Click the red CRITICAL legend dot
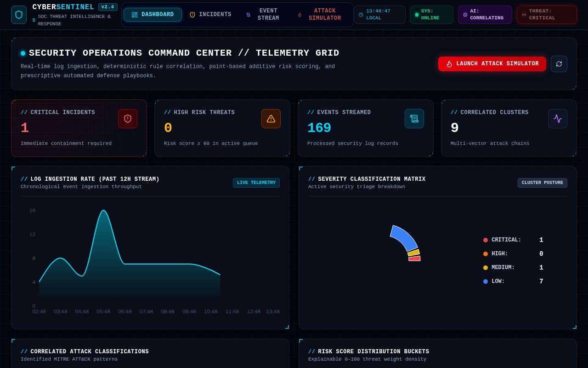588x368 pixels. [486, 240]
